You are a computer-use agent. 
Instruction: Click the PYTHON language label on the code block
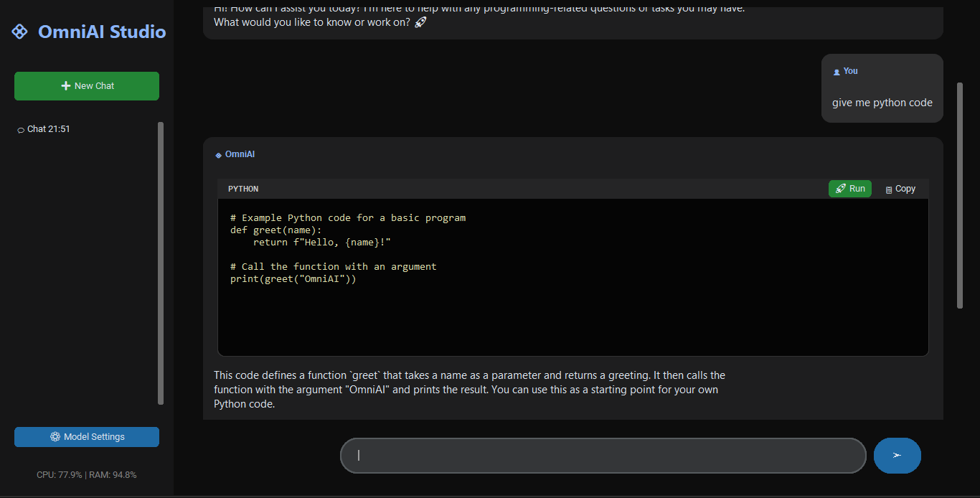(243, 189)
